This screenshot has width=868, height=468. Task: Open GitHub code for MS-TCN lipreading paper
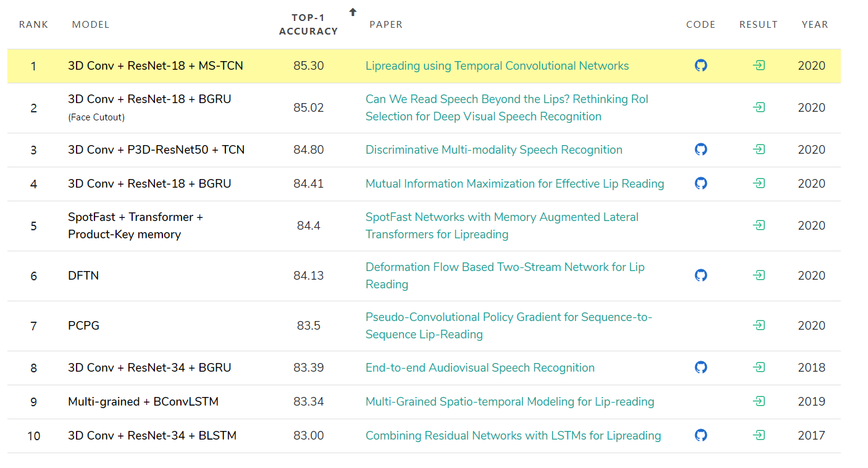click(701, 65)
